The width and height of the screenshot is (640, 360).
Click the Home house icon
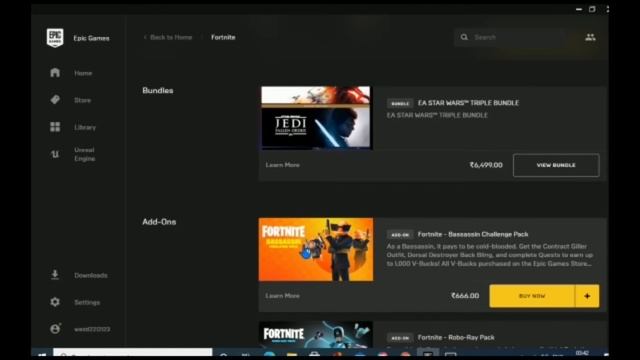coord(55,73)
